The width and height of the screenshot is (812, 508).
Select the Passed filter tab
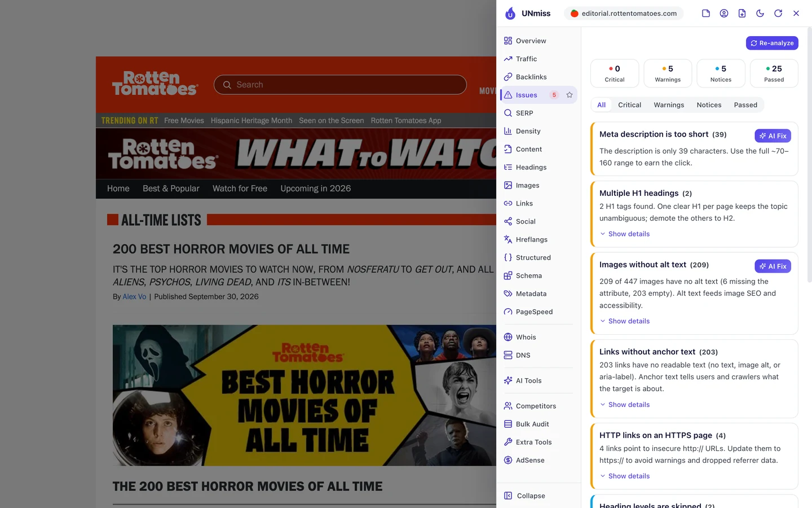[x=745, y=105]
